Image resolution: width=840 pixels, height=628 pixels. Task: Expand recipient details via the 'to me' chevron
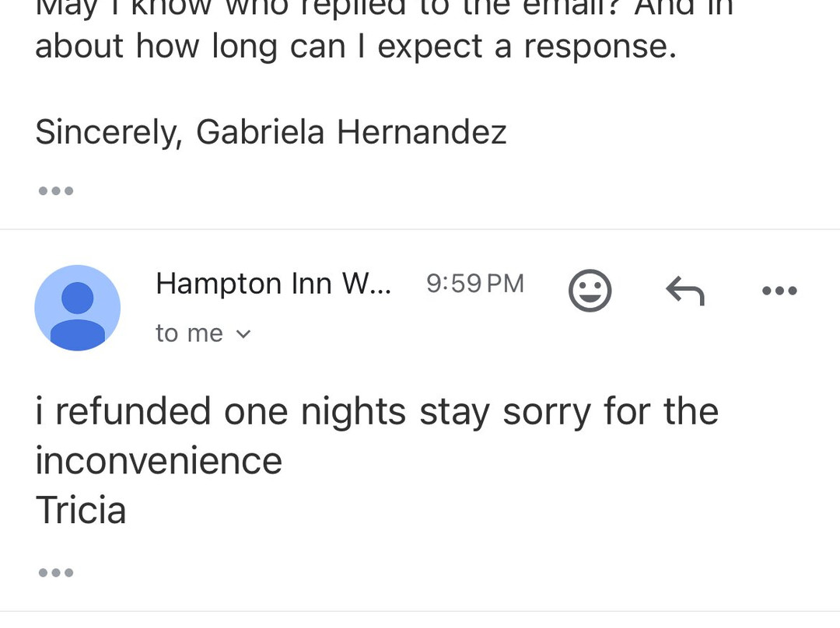[243, 333]
